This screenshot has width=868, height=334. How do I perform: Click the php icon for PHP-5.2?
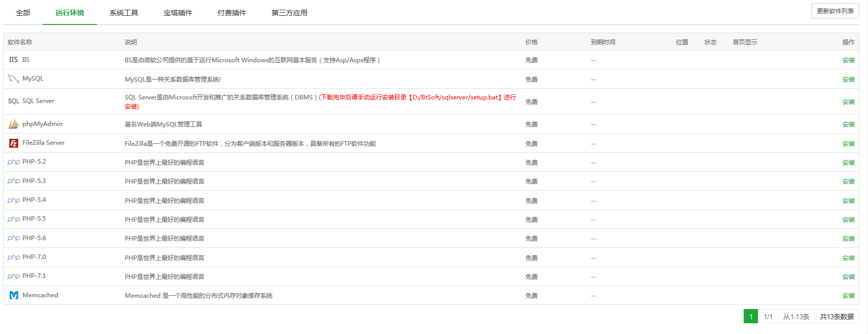pos(14,162)
